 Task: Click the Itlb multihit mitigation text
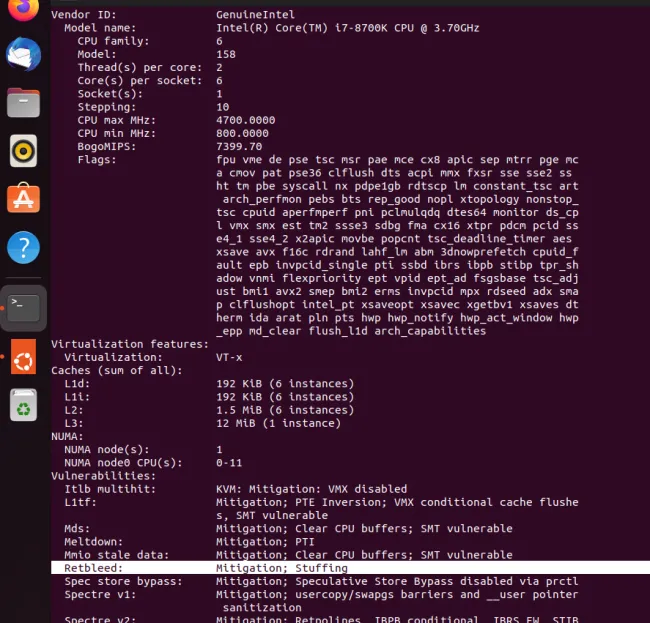coord(311,489)
